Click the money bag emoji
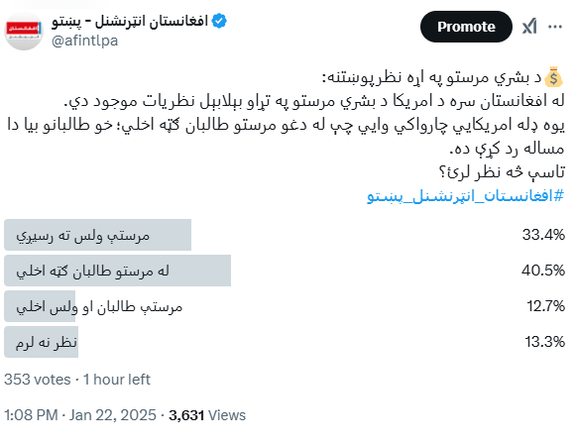 pos(554,77)
